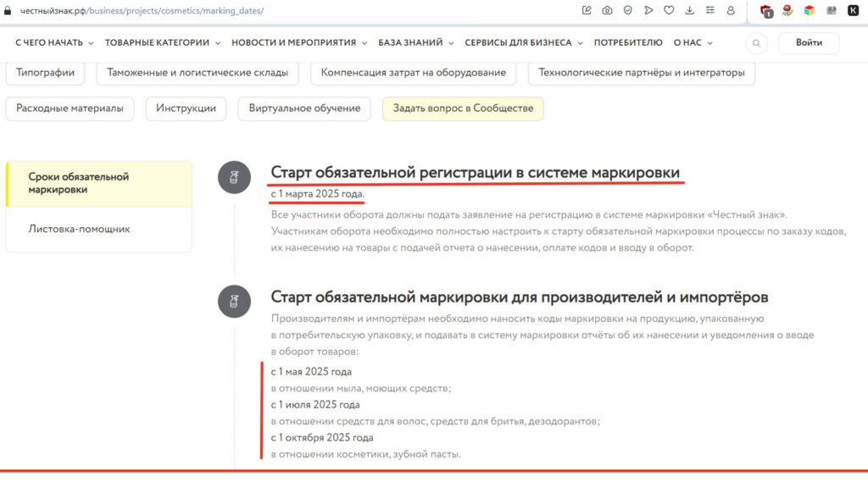Open bookmarks via the heart icon

coord(668,11)
